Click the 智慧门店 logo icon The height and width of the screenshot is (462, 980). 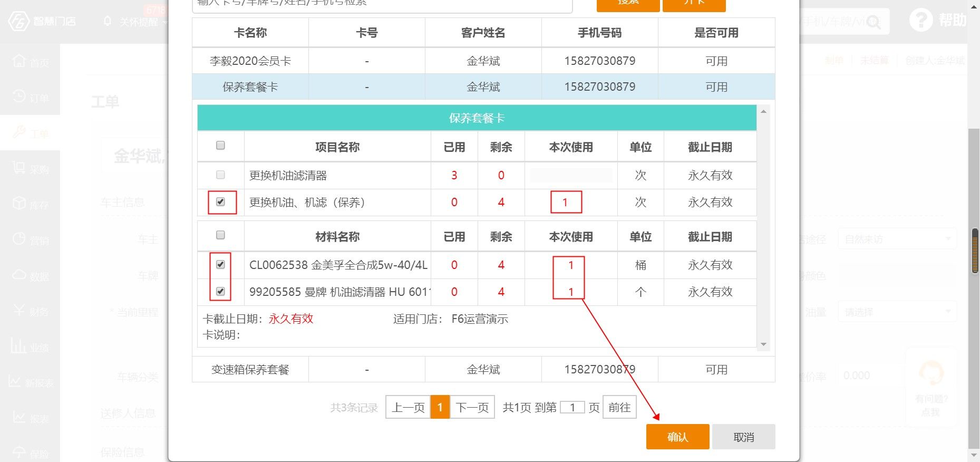tap(18, 21)
